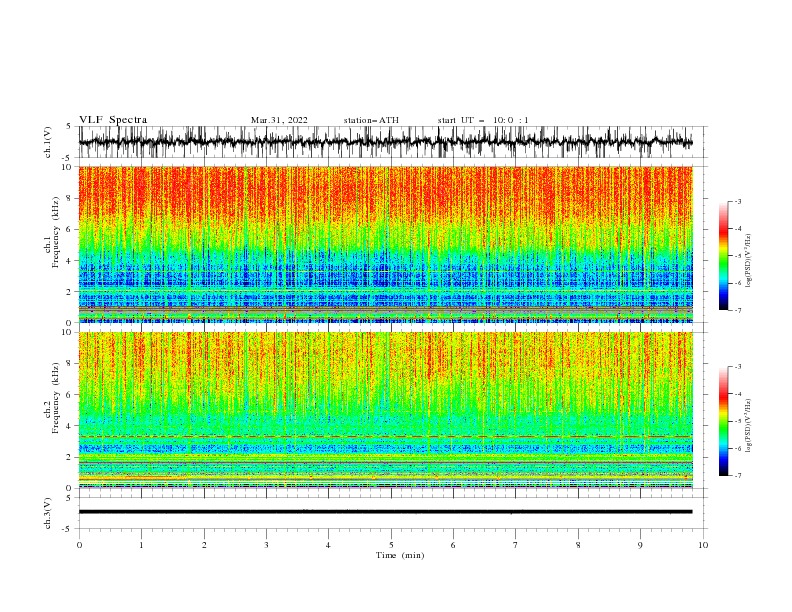Click the "6" kHz tick of ch.2 spectrogram
The image size is (792, 612).
coord(69,395)
